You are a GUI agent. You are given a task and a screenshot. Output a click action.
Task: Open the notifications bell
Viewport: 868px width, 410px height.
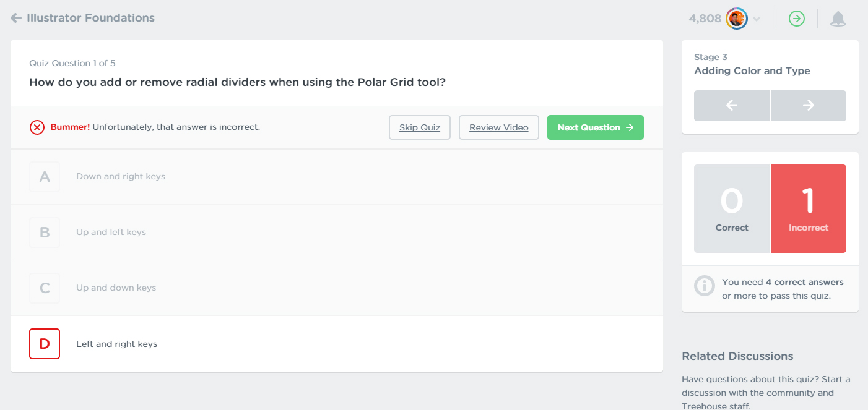pos(838,19)
